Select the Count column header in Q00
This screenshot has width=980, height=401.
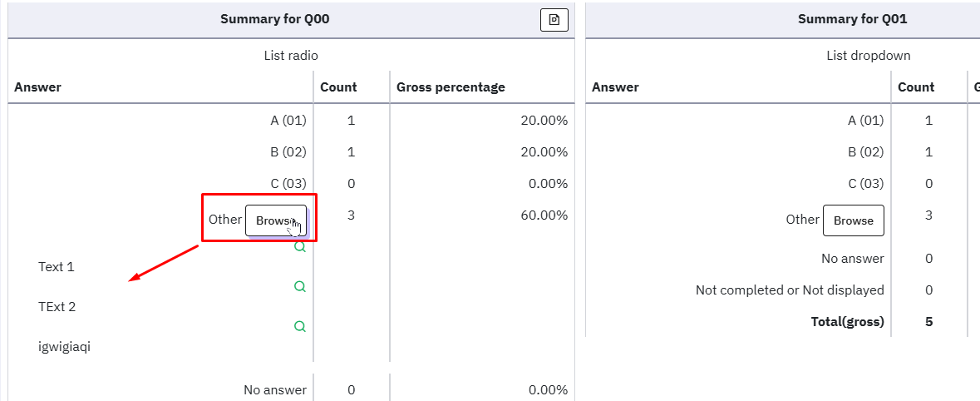338,87
